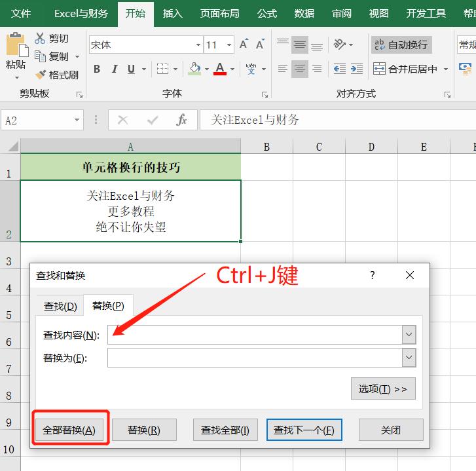Switch to the 插入 ribbon tab
This screenshot has height=471, width=476.
(x=172, y=14)
